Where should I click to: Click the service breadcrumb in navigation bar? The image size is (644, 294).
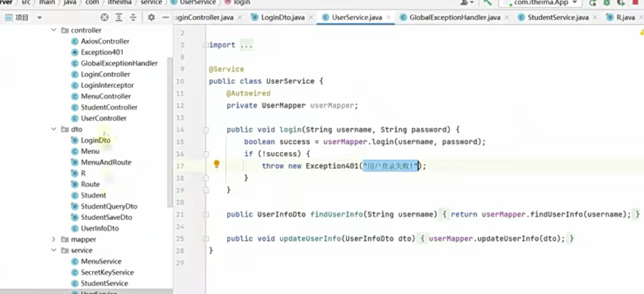(152, 2)
